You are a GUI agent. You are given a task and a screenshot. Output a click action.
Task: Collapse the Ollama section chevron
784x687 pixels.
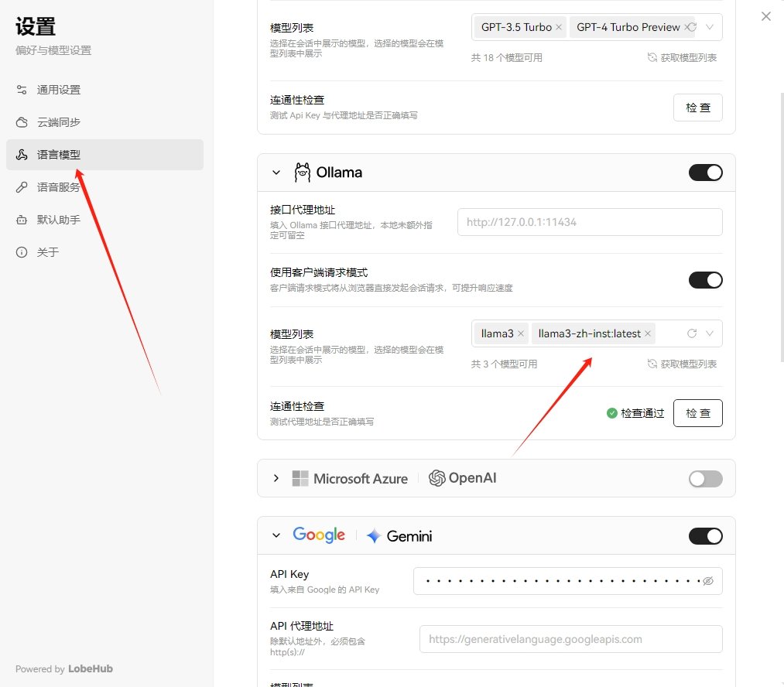276,173
